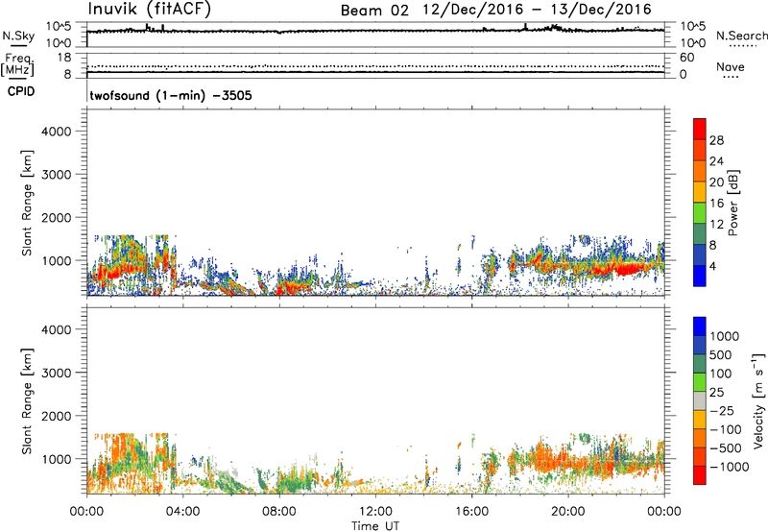Viewport: 768px width, 532px height.
Task: Pick the grey segment of the velocity color bar
Action: 700,400
